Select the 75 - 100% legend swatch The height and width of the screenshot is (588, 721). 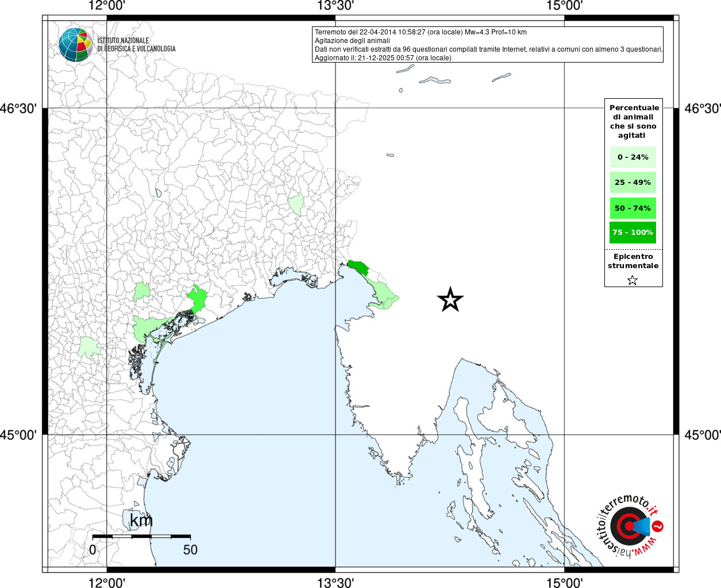pos(633,233)
